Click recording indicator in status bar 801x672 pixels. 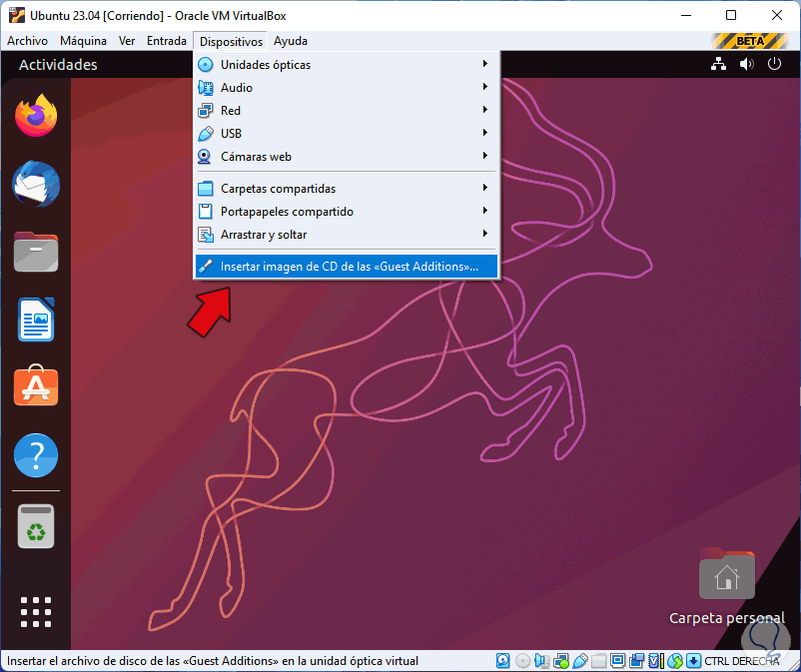(636, 661)
